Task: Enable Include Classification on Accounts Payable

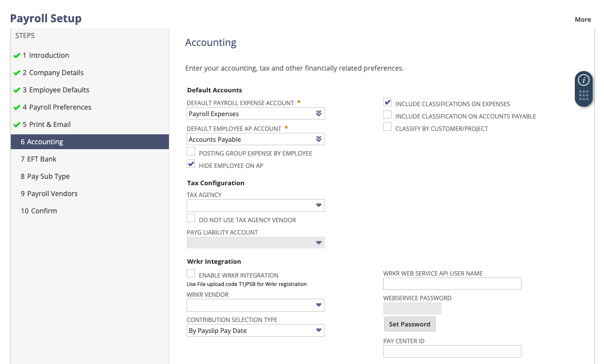Action: point(387,114)
